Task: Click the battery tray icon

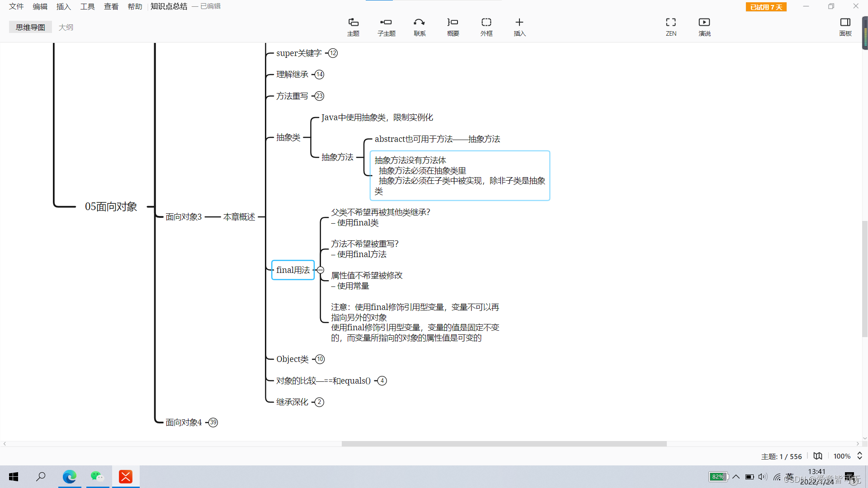Action: 750,477
